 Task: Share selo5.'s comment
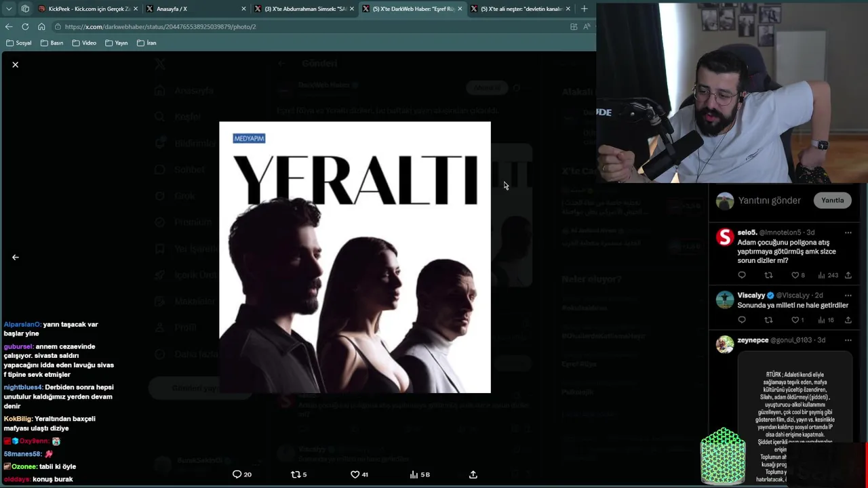coord(848,275)
